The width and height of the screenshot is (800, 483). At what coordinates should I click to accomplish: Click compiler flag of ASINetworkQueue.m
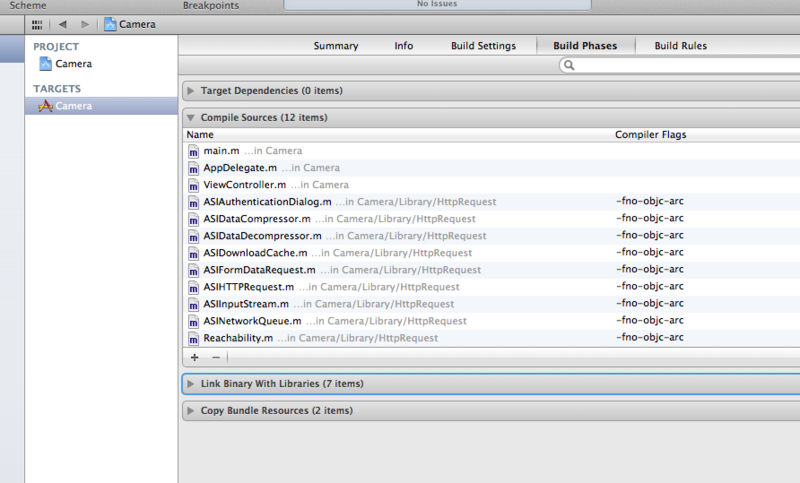(649, 320)
